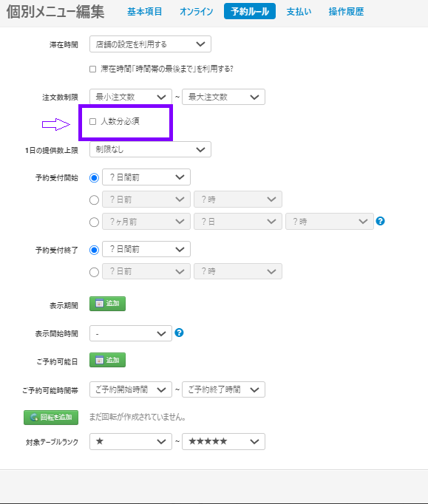428x504 pixels.
Task: Open the 操作履歴 tab
Action: [346, 12]
